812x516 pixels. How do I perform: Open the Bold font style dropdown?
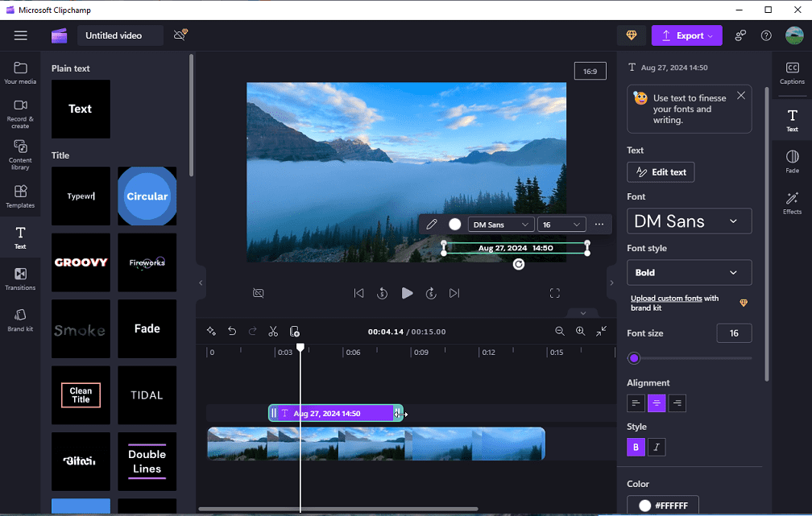tap(690, 272)
